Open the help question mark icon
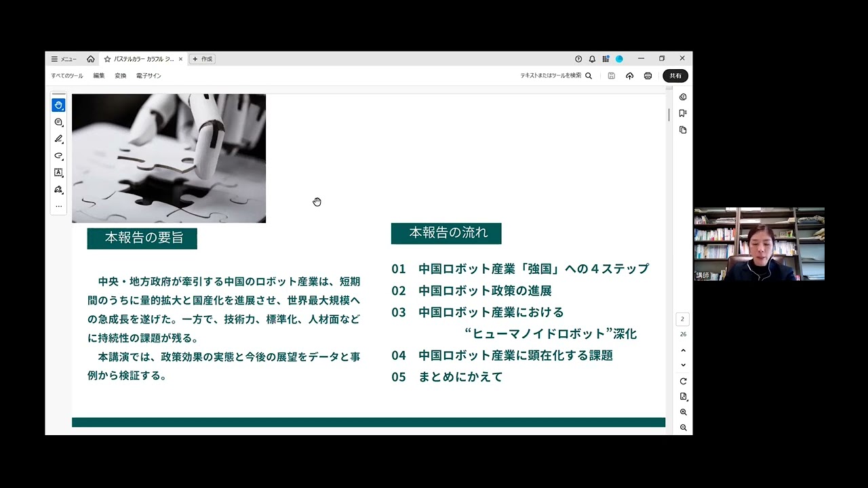The width and height of the screenshot is (868, 488). pos(578,59)
